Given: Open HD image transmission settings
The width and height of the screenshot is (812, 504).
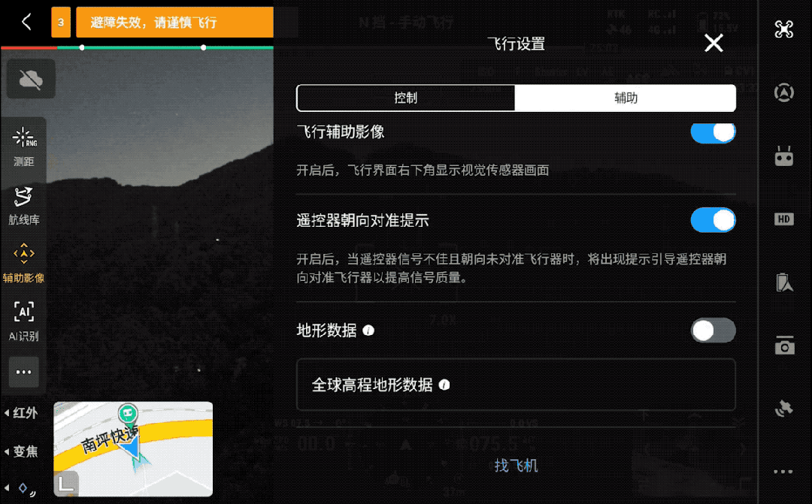Looking at the screenshot, I should (783, 219).
